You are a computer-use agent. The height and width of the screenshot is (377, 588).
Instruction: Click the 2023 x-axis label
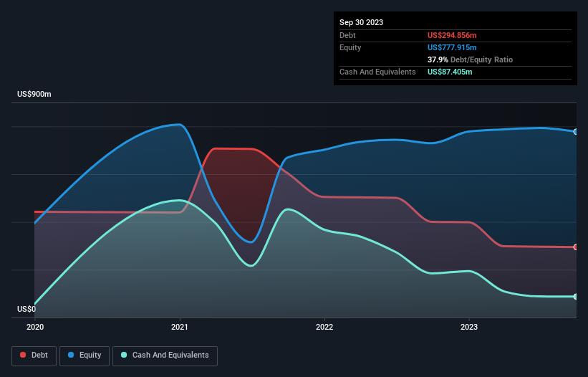pos(469,327)
